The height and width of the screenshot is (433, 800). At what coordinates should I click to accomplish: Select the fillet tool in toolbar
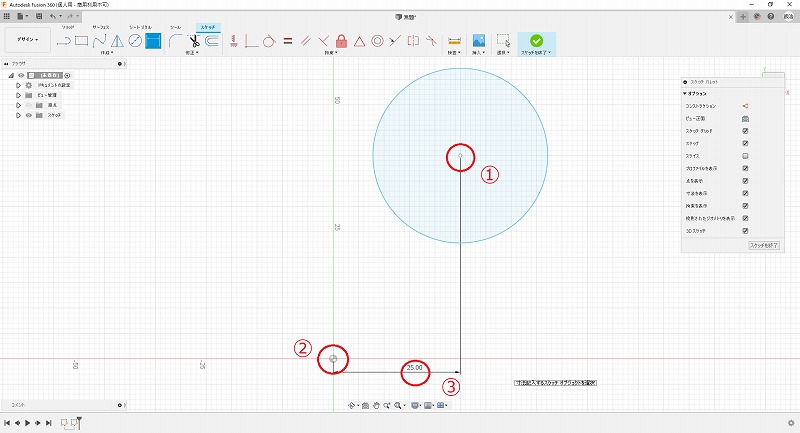click(x=175, y=41)
